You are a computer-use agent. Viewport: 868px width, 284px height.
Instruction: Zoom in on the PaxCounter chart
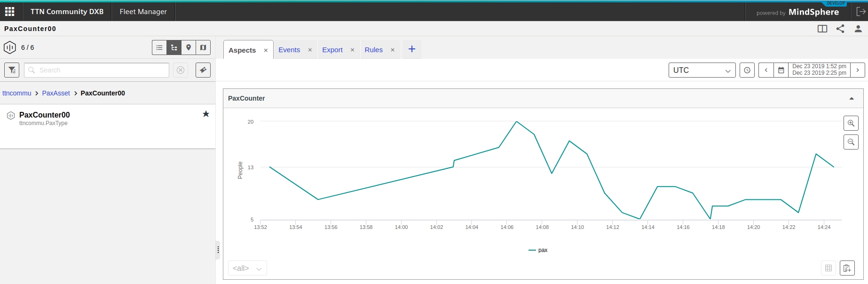[851, 123]
